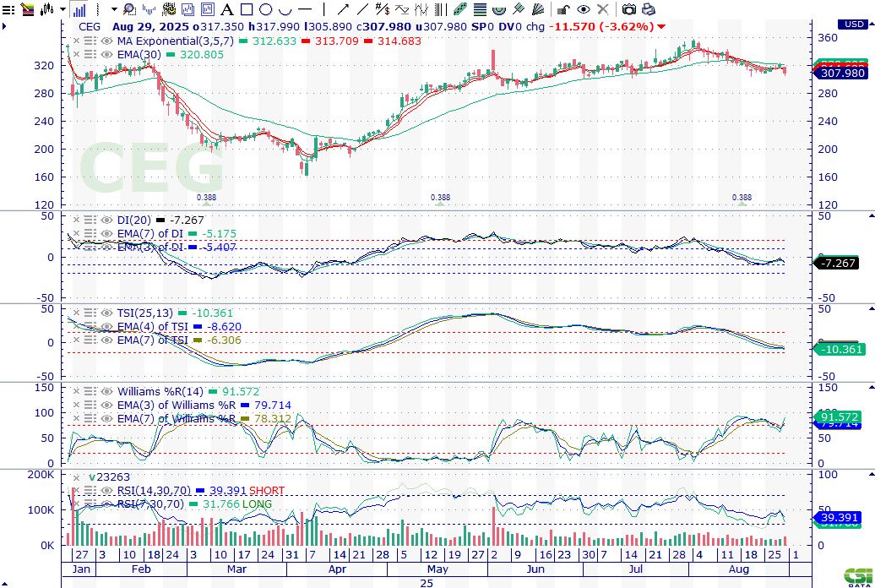875x588 pixels.
Task: Hide the EMA(30) indicator via eye icon
Action: (x=107, y=54)
